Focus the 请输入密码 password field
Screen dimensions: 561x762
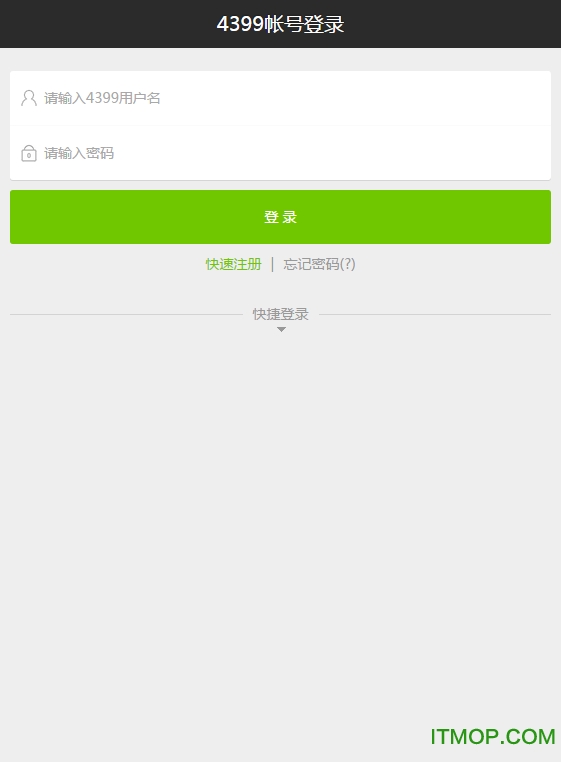[280, 153]
